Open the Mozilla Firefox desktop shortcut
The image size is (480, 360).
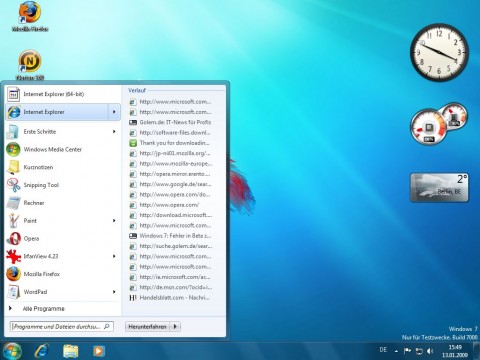point(30,16)
